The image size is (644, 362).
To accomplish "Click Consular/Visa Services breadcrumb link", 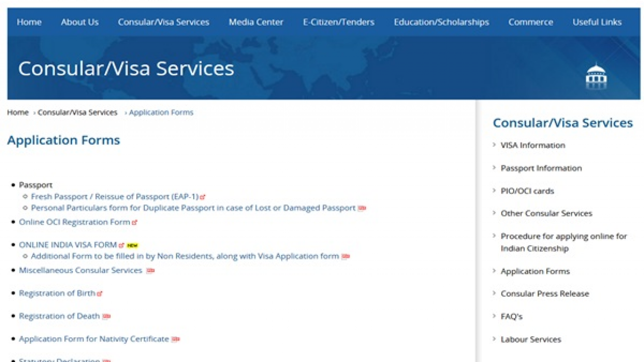I will tap(77, 112).
